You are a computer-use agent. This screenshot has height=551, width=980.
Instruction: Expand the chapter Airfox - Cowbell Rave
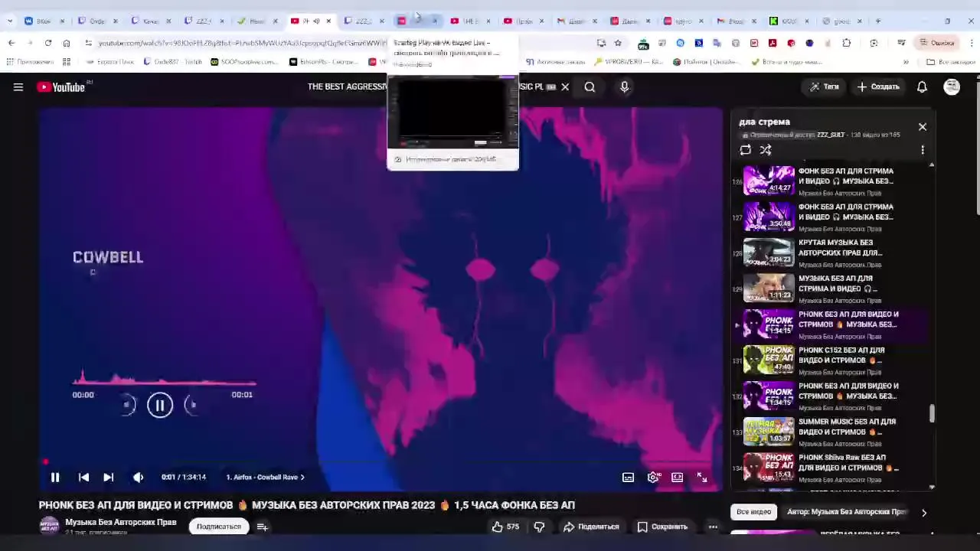tap(265, 477)
